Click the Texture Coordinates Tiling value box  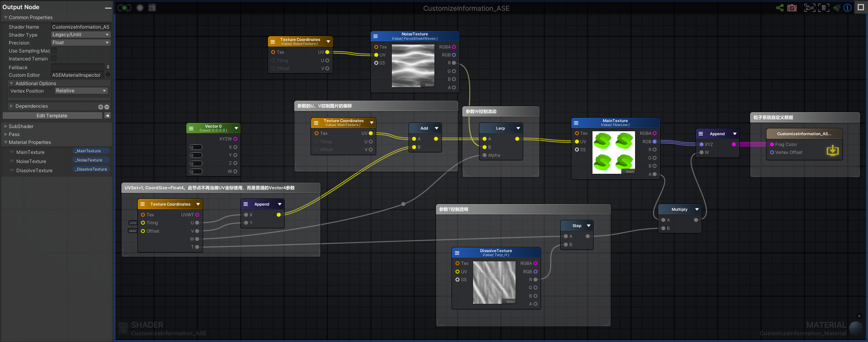[133, 223]
